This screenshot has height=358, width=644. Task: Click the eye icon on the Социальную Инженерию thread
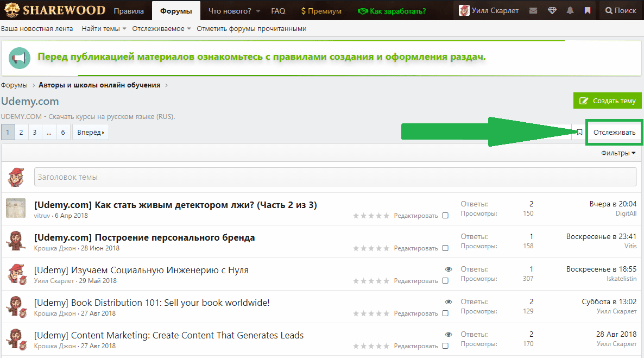tap(448, 269)
